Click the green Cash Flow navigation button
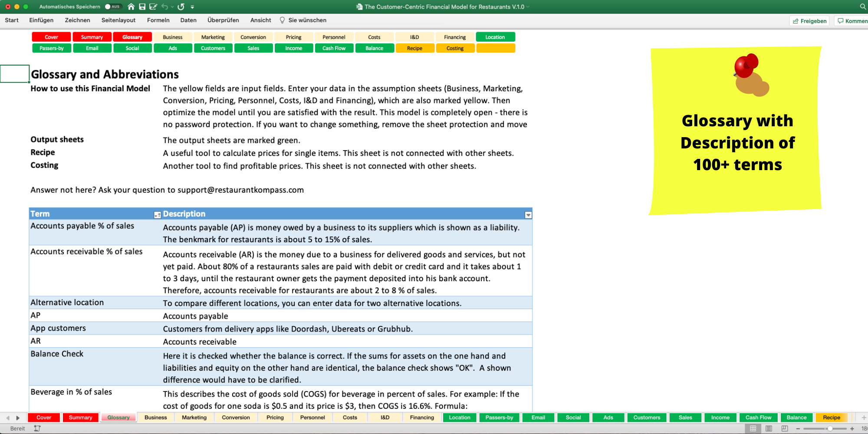This screenshot has width=868, height=434. click(x=334, y=48)
